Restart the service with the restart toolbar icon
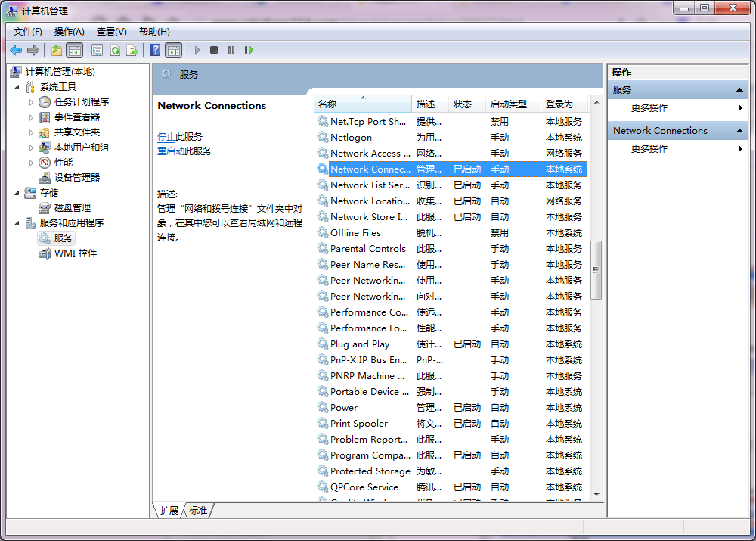 (249, 50)
